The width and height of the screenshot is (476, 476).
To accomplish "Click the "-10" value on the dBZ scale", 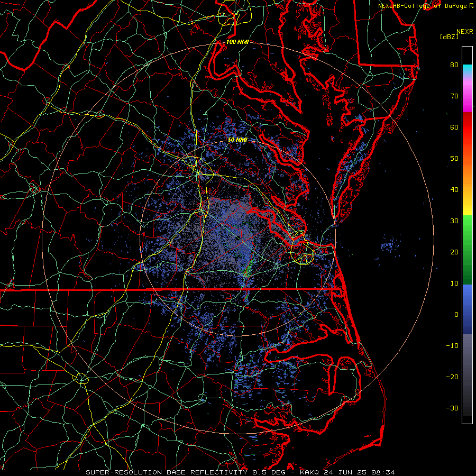I will [x=452, y=346].
